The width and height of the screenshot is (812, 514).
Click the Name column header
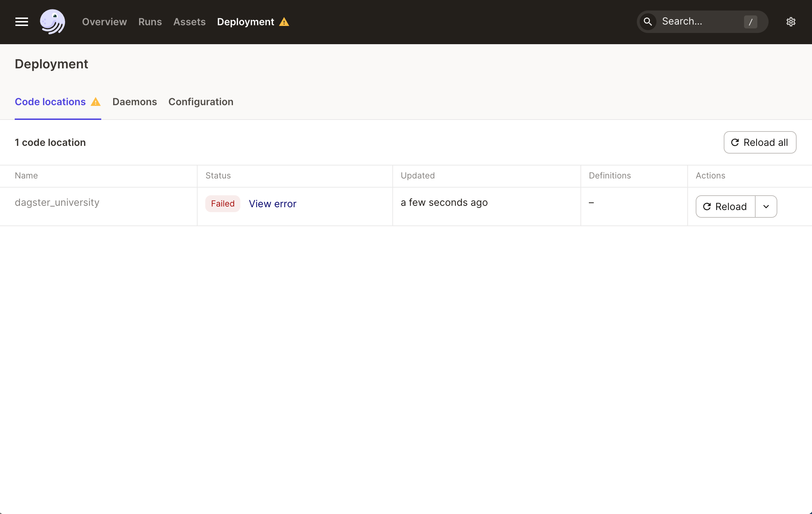coord(26,176)
